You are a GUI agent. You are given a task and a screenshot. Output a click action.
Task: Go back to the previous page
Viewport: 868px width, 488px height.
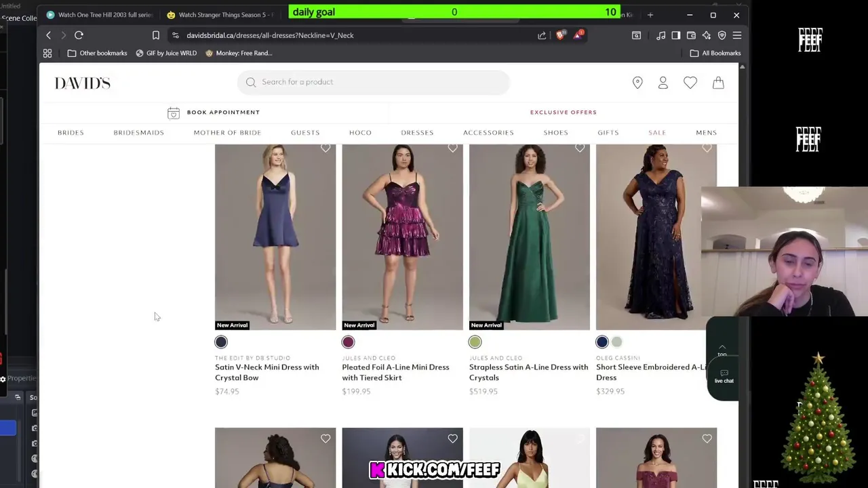point(48,35)
